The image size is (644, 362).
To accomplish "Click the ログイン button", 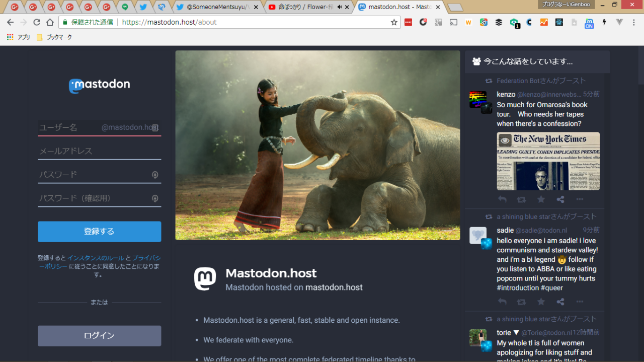I will pyautogui.click(x=99, y=336).
